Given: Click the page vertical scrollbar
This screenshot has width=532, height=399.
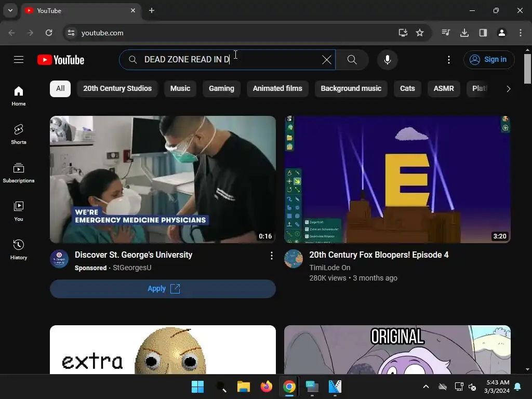Looking at the screenshot, I should coord(527,69).
